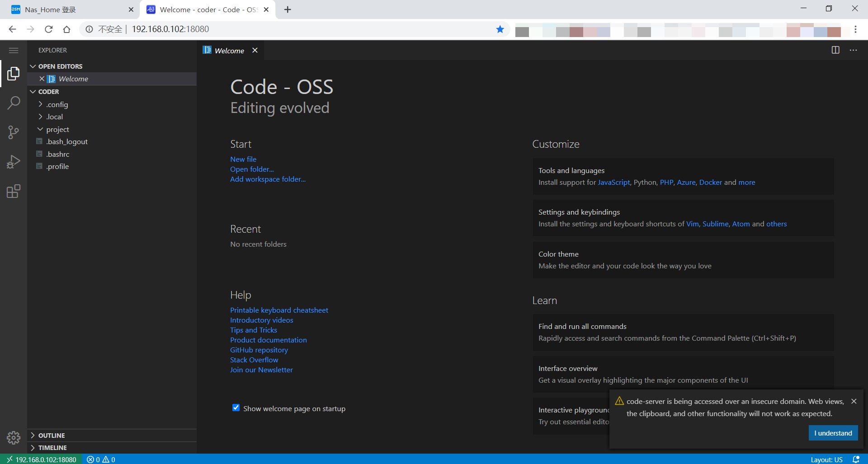
Task: Click Add workspace folder... link
Action: pyautogui.click(x=268, y=179)
